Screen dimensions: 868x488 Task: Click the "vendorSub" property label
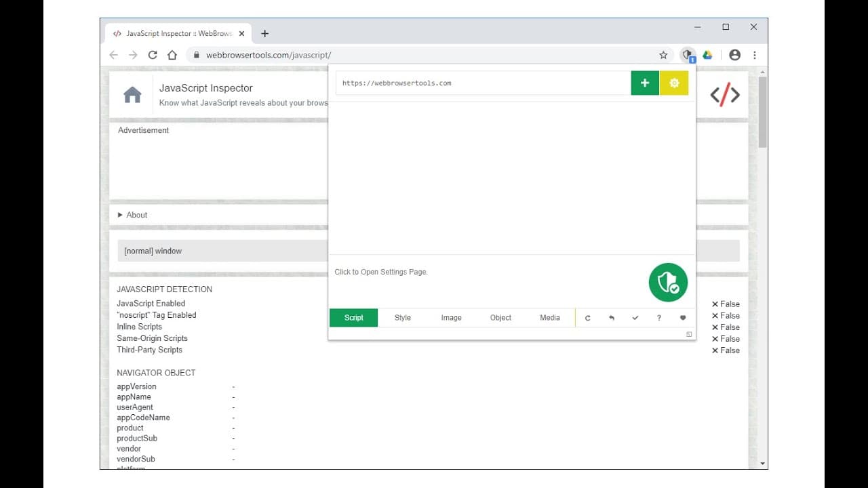tap(136, 459)
